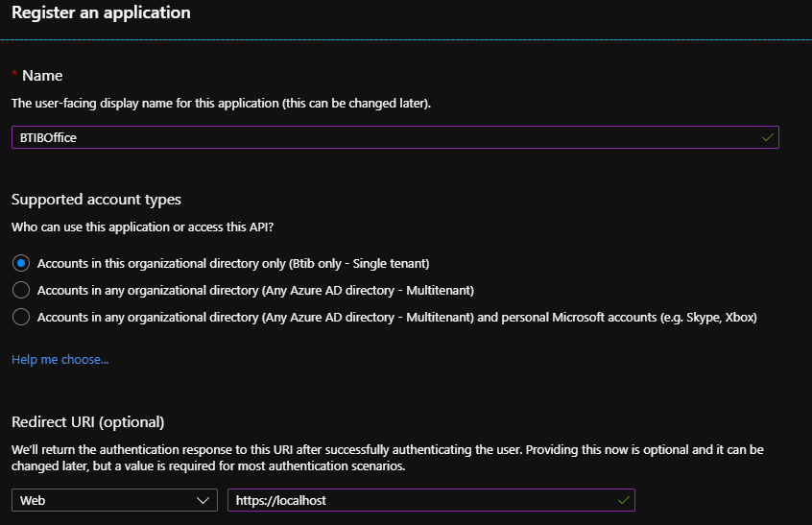812x525 pixels.
Task: Click the Name field containing BTIBOffice
Action: tap(384, 137)
